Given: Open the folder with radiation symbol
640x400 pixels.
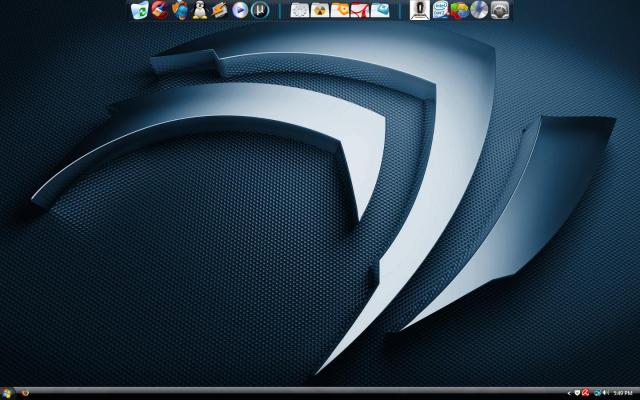Looking at the screenshot, I should pos(320,10).
